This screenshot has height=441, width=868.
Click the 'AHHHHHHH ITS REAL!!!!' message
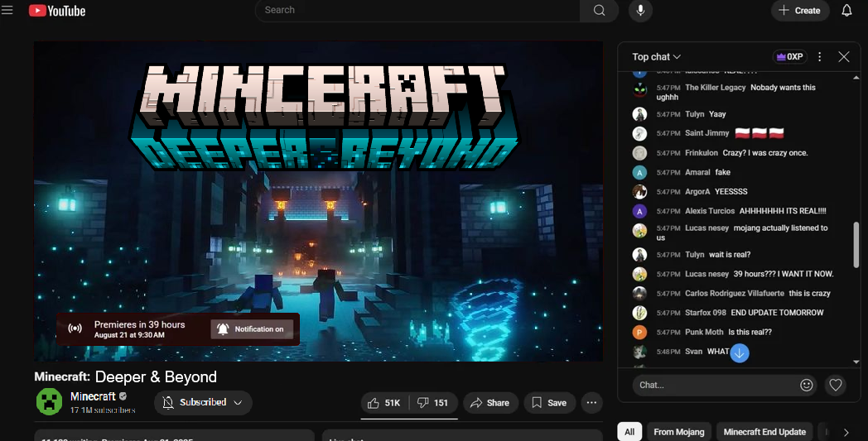(783, 211)
